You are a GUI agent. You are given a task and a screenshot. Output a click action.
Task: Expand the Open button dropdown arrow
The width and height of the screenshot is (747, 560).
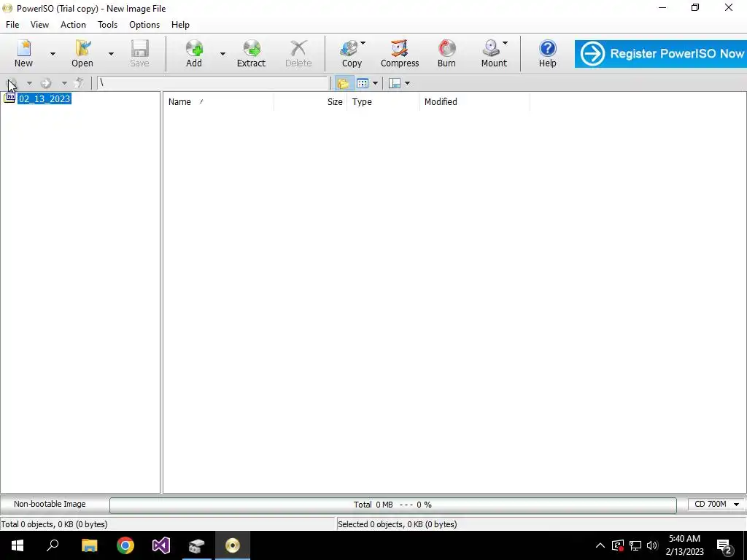click(x=111, y=53)
